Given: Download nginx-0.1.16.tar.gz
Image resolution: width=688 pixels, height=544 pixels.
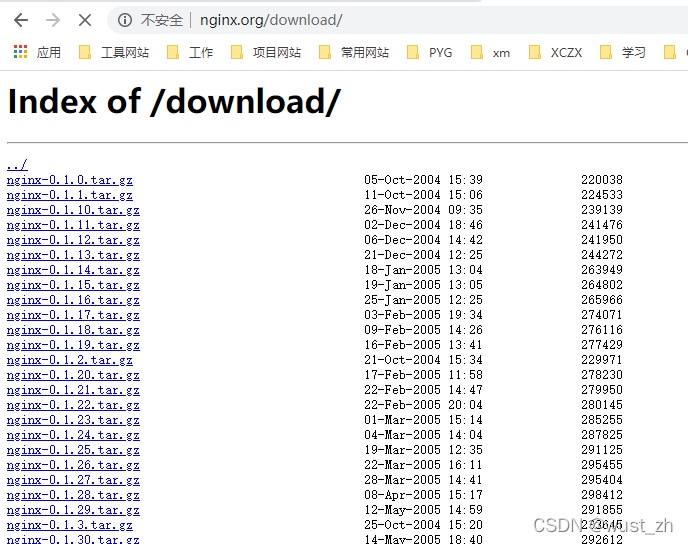Looking at the screenshot, I should [73, 300].
